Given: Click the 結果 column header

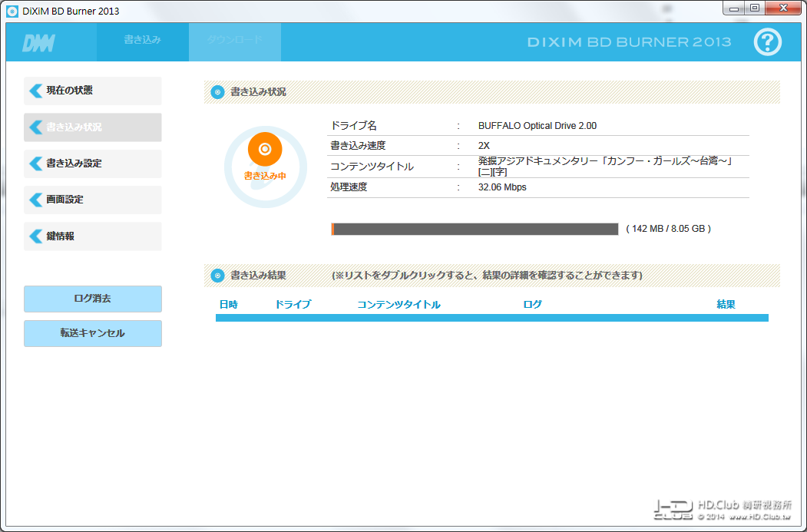Looking at the screenshot, I should point(726,305).
